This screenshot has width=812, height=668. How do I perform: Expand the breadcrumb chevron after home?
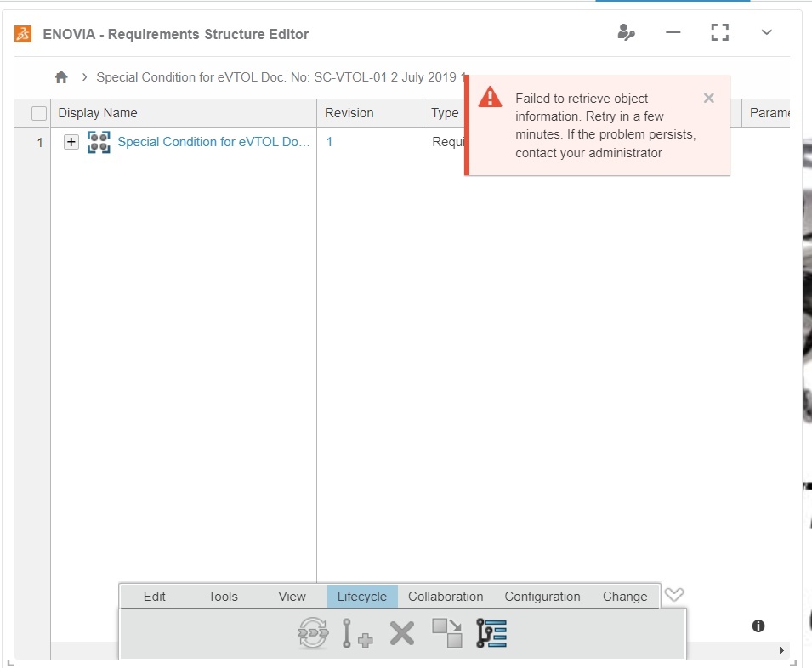pos(84,77)
